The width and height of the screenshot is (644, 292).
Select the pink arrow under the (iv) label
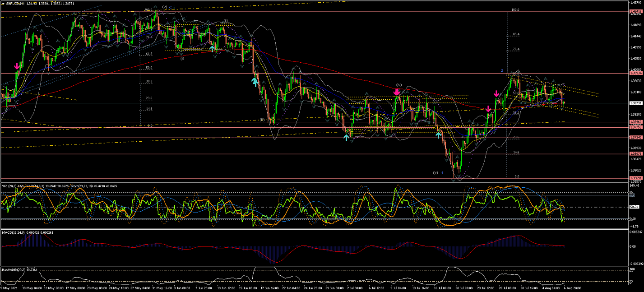pyautogui.click(x=397, y=92)
